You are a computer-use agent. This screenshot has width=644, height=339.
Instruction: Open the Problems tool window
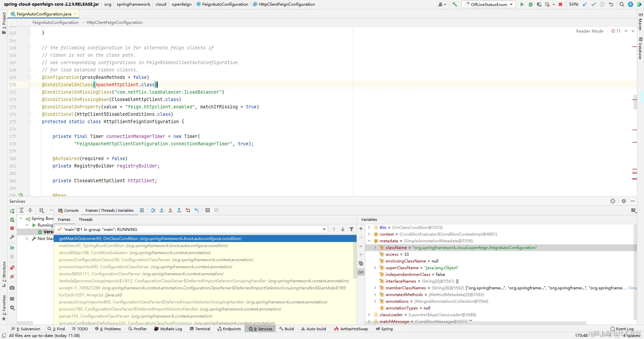[x=108, y=329]
